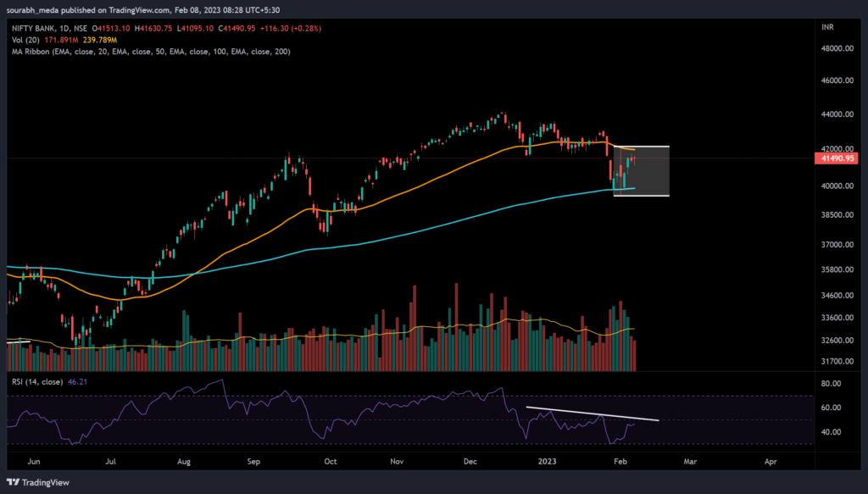Click the Vol (20) indicator label
This screenshot has height=494, width=868.
pyautogui.click(x=25, y=40)
